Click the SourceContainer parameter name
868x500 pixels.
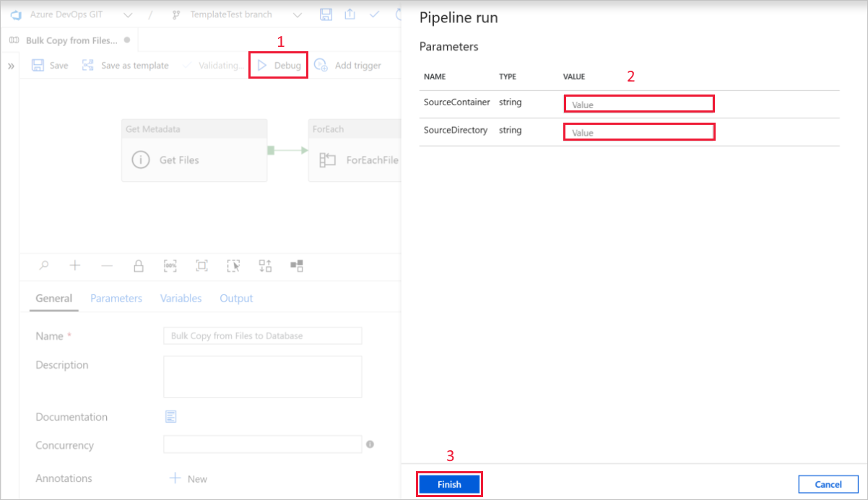tap(457, 102)
